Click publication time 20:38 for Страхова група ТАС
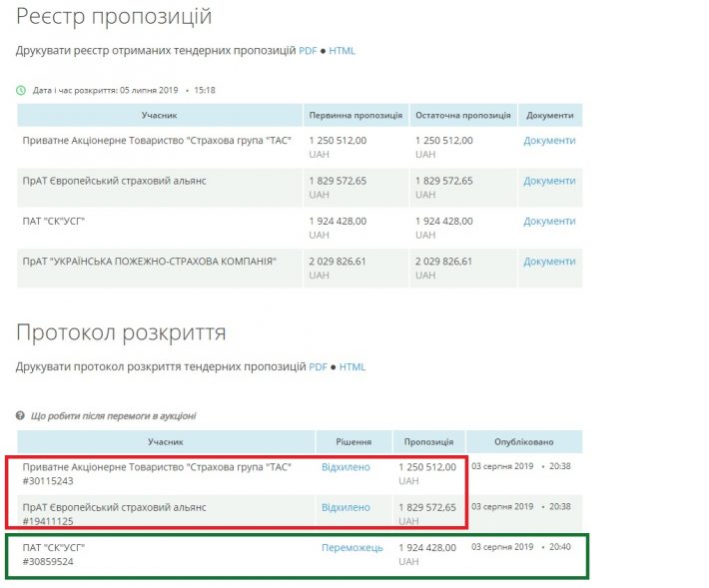Viewport: 709px width, 588px height. click(560, 466)
